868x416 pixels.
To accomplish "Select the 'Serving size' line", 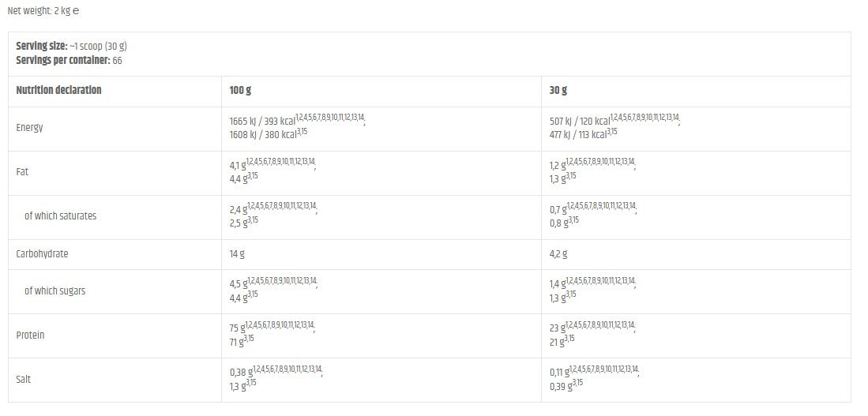I will [x=71, y=47].
